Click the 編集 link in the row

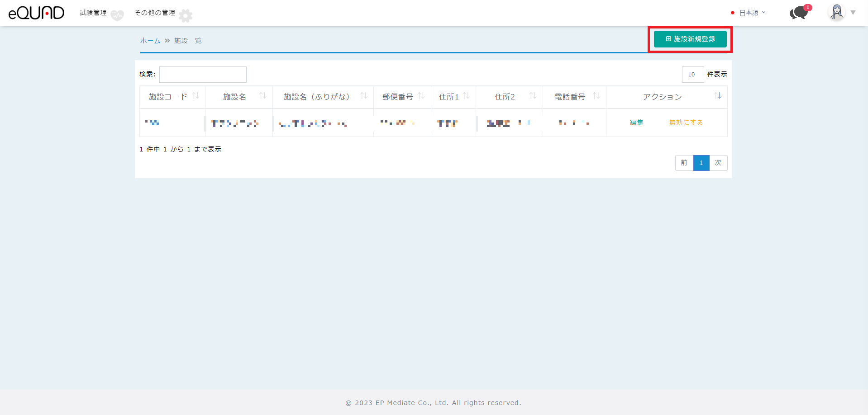point(636,123)
